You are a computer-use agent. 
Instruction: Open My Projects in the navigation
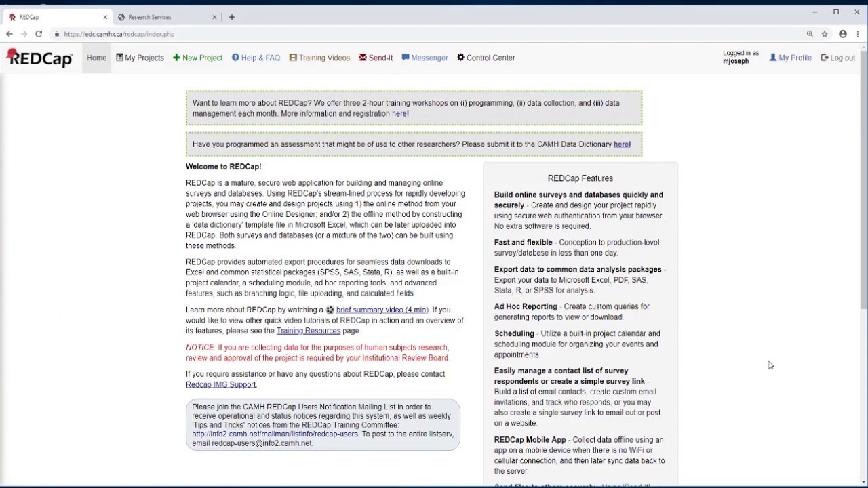coord(140,58)
